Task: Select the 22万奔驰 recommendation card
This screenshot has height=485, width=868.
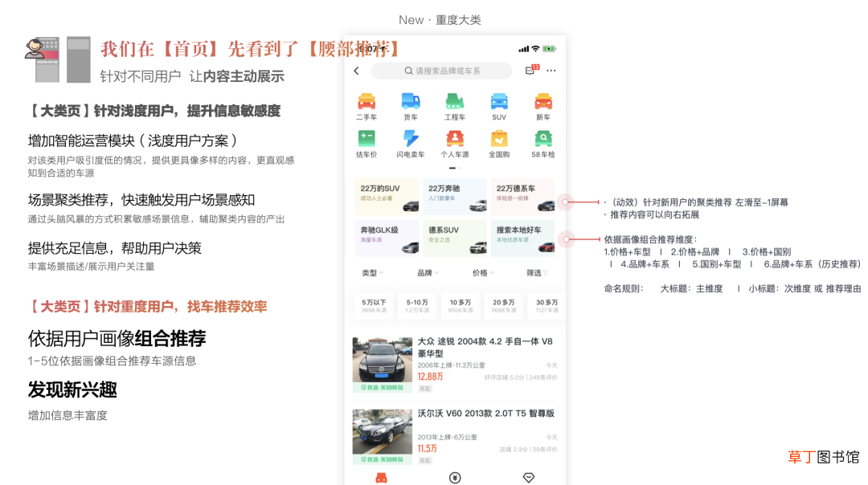Action: pyautogui.click(x=454, y=196)
